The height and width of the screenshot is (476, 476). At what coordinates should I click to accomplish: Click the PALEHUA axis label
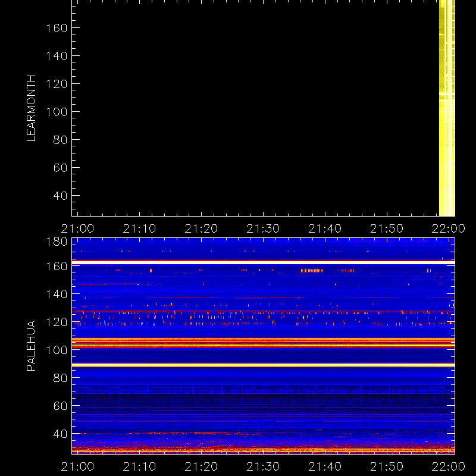click(32, 346)
